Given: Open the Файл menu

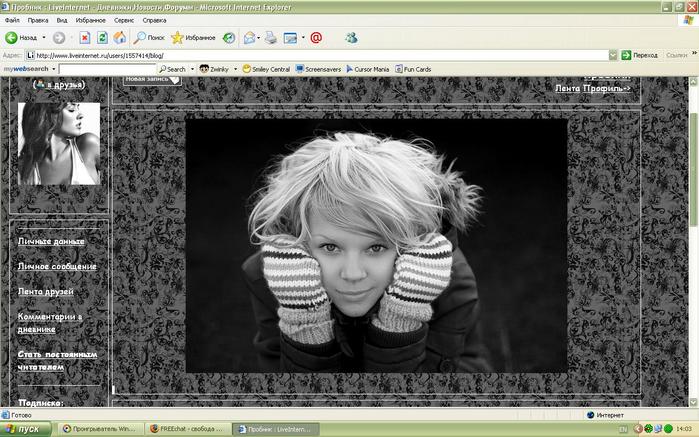Looking at the screenshot, I should [12, 21].
